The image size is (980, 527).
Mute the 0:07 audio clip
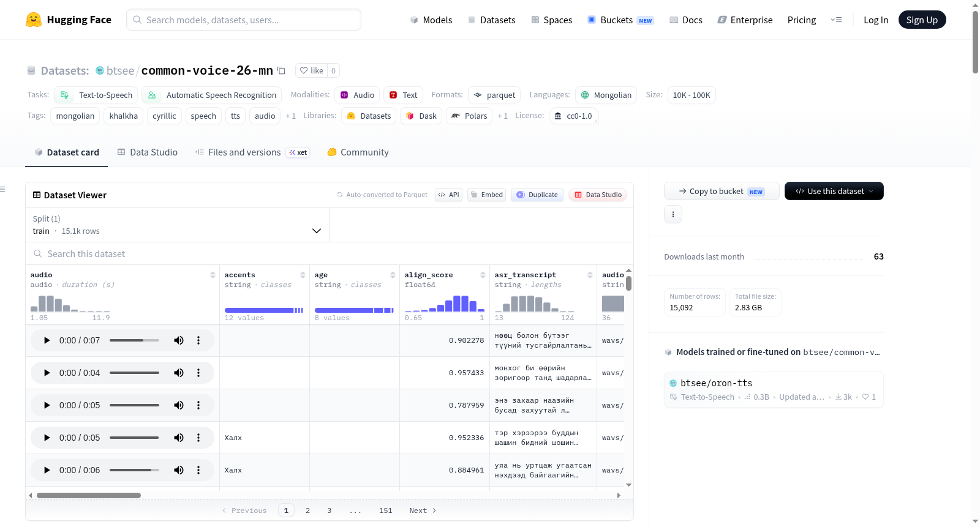(x=179, y=340)
